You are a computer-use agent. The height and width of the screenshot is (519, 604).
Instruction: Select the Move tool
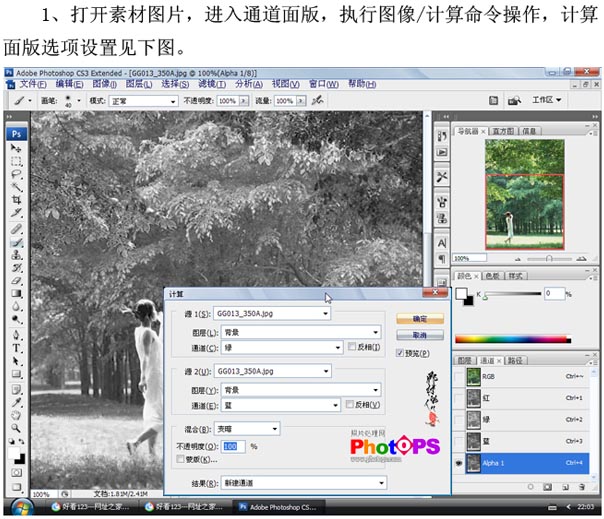(x=16, y=148)
